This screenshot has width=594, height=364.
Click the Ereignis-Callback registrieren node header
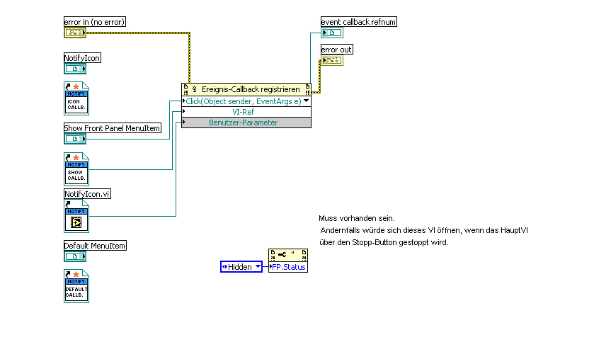coord(246,89)
